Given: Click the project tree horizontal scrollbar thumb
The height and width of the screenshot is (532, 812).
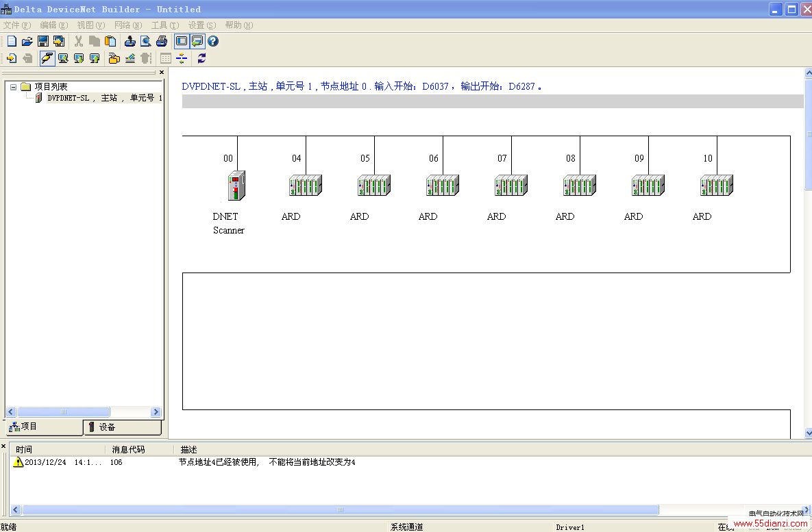Looking at the screenshot, I should click(64, 412).
